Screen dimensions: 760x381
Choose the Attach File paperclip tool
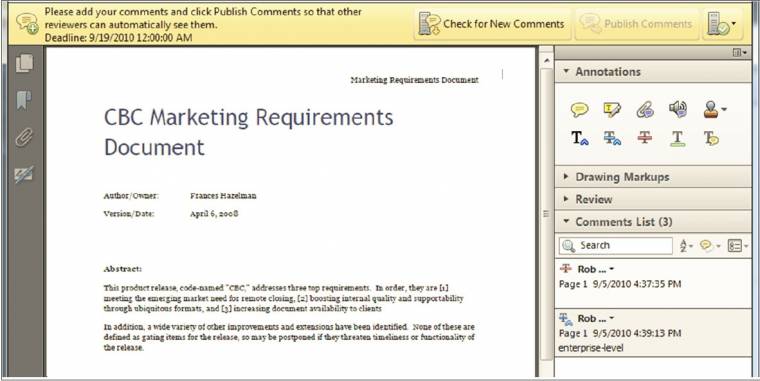pyautogui.click(x=645, y=110)
